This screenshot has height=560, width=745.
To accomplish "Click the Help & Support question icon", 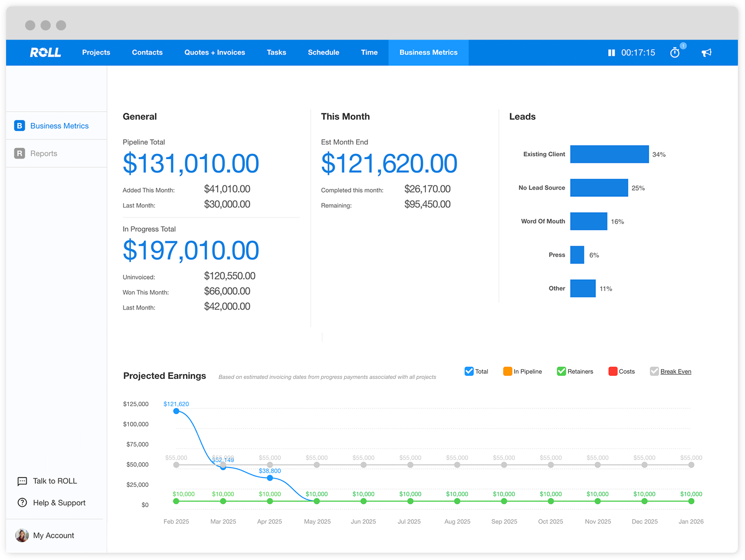I will pyautogui.click(x=22, y=503).
